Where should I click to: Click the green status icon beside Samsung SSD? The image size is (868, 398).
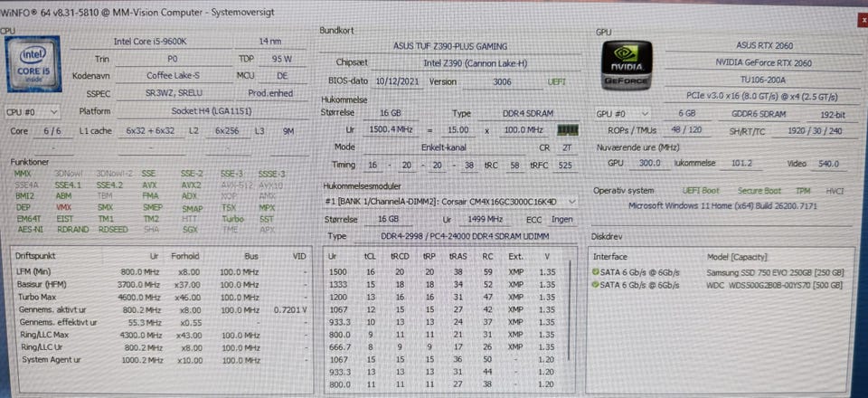click(x=596, y=273)
